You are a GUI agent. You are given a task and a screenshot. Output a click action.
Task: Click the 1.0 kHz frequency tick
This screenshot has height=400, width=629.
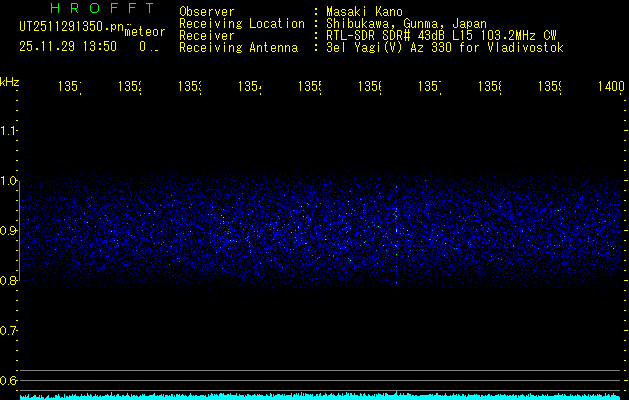coord(9,181)
